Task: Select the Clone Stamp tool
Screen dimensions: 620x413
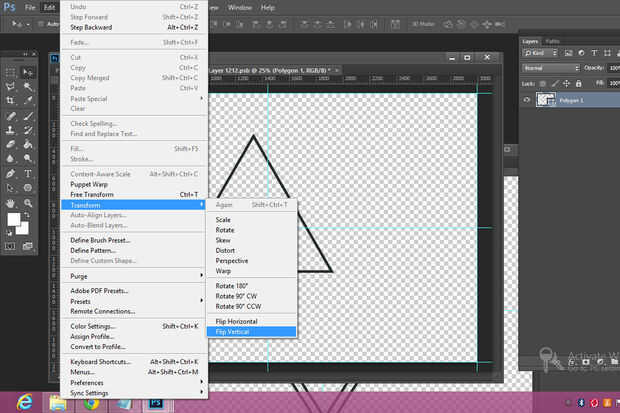Action: tap(10, 130)
